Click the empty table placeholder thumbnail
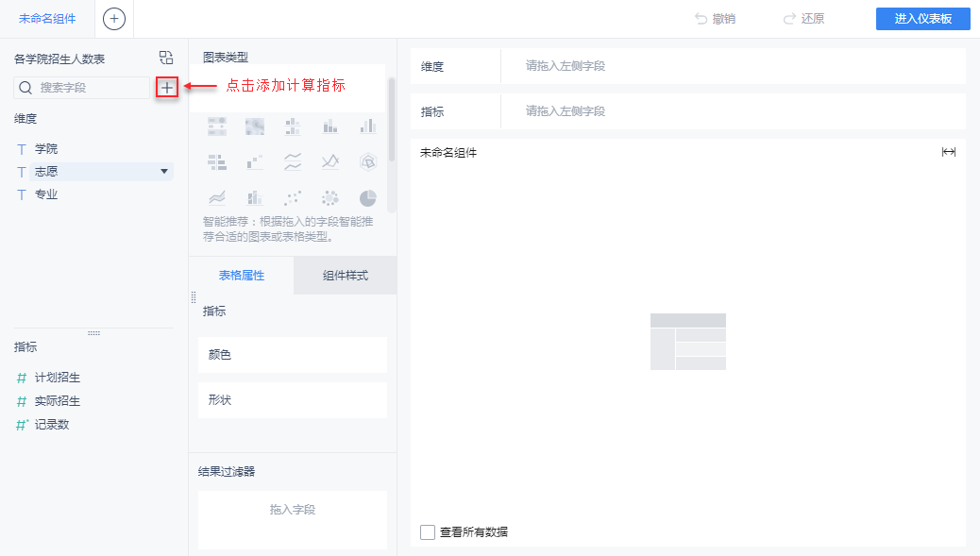This screenshot has width=980, height=556. click(x=688, y=342)
